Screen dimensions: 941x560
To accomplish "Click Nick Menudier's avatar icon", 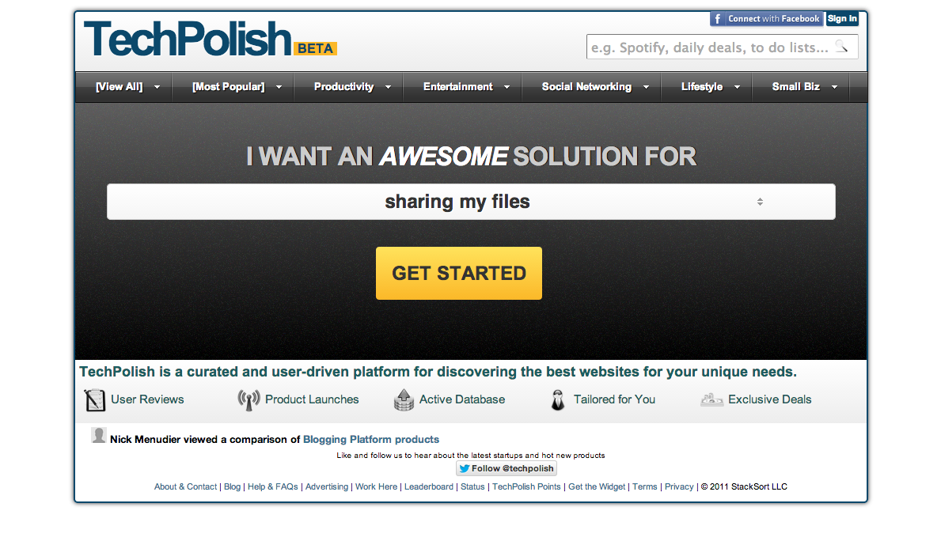I will pos(98,435).
